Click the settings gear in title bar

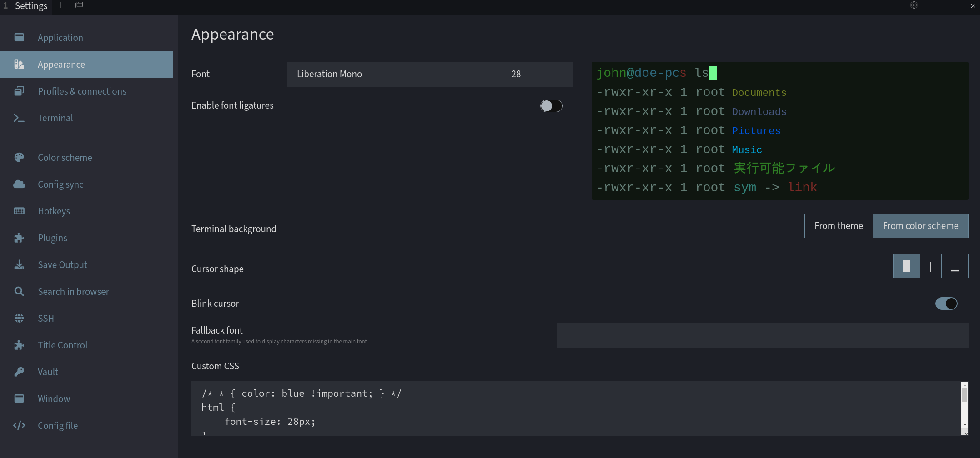(914, 5)
